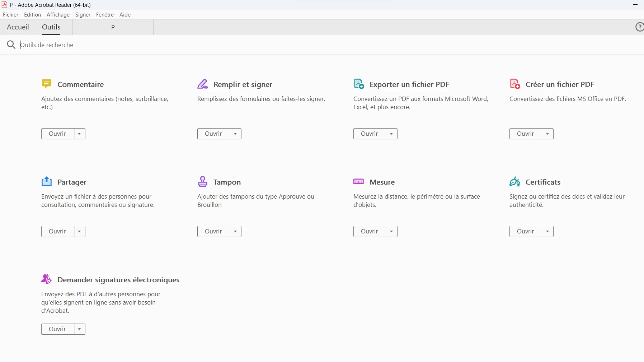This screenshot has width=644, height=362.
Task: Expand the Certificats Ouvrir dropdown arrow
Action: tap(548, 231)
